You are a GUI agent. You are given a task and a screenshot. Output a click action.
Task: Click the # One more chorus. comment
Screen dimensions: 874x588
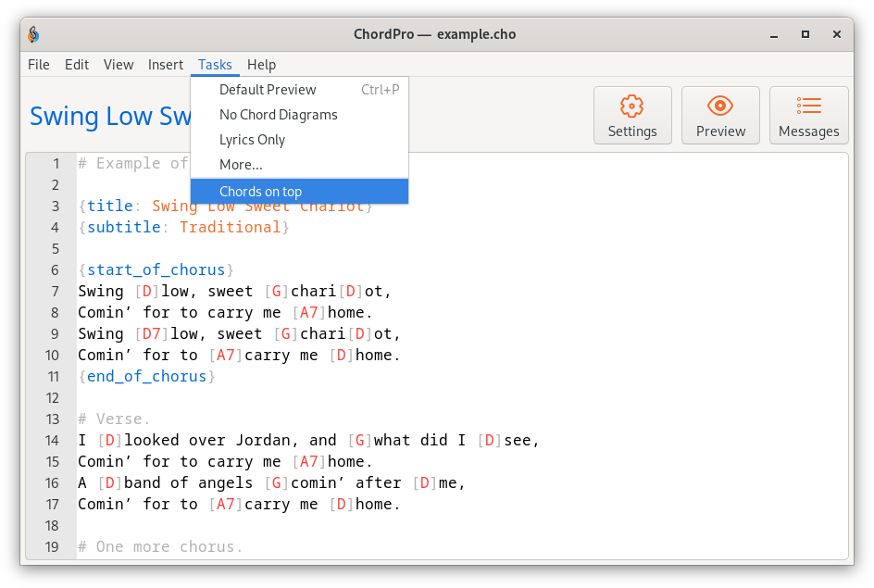160,546
